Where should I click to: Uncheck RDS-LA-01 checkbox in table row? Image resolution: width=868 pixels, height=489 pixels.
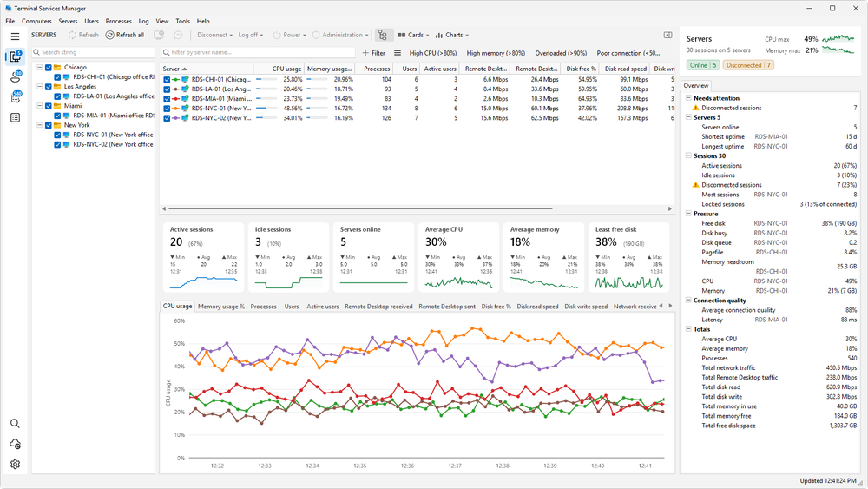[167, 89]
